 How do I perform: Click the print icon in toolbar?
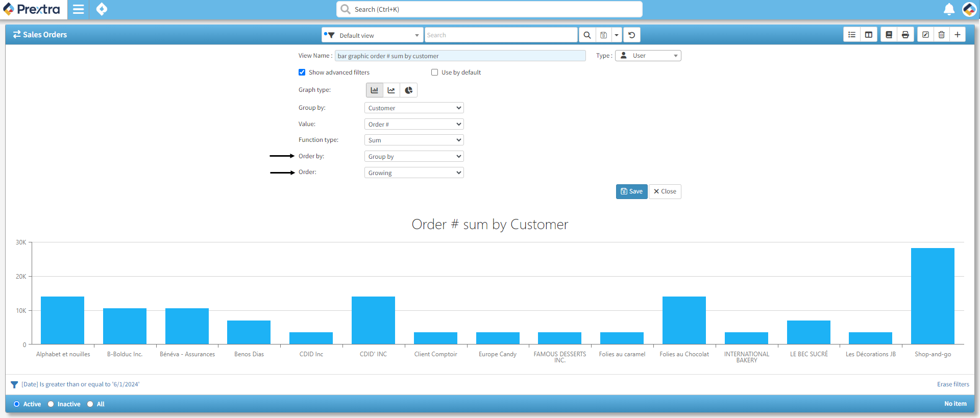(905, 35)
